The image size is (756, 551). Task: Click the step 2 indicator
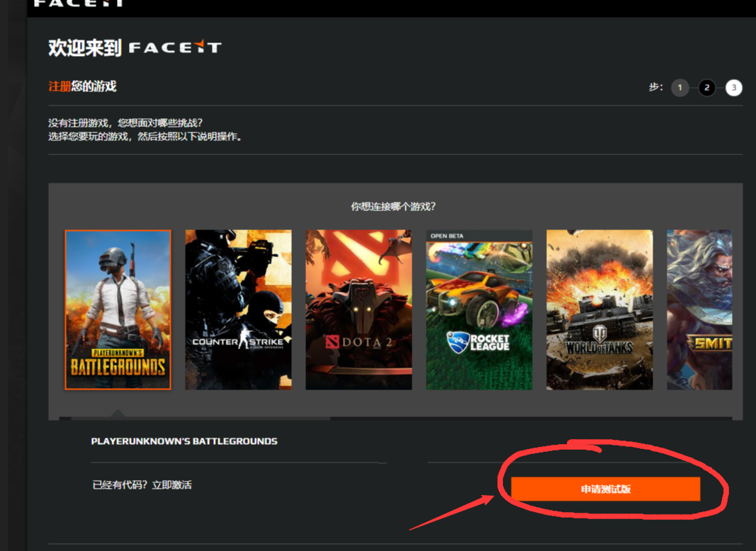coord(706,88)
